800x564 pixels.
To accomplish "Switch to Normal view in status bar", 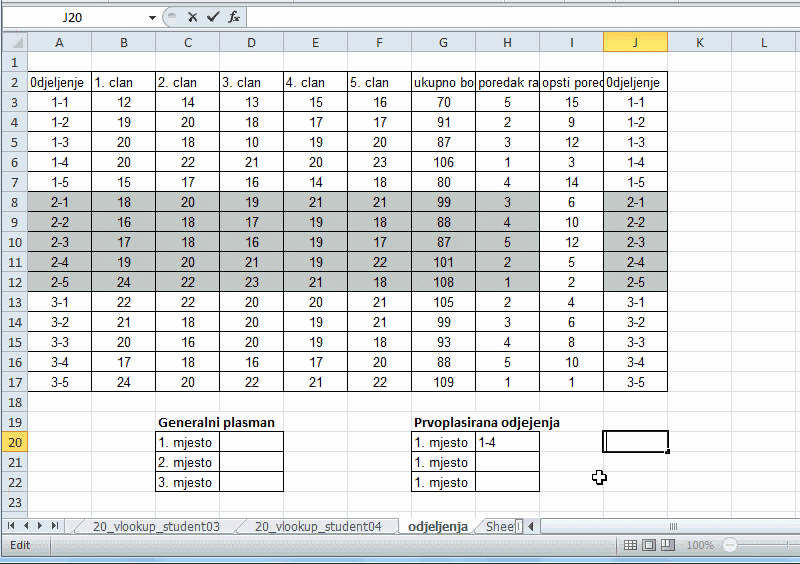I will tap(630, 545).
